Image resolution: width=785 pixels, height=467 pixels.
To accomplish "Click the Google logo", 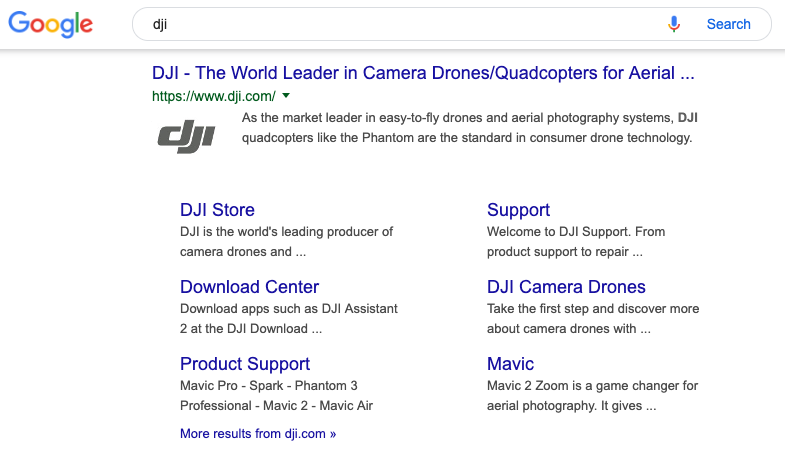I will [x=51, y=24].
